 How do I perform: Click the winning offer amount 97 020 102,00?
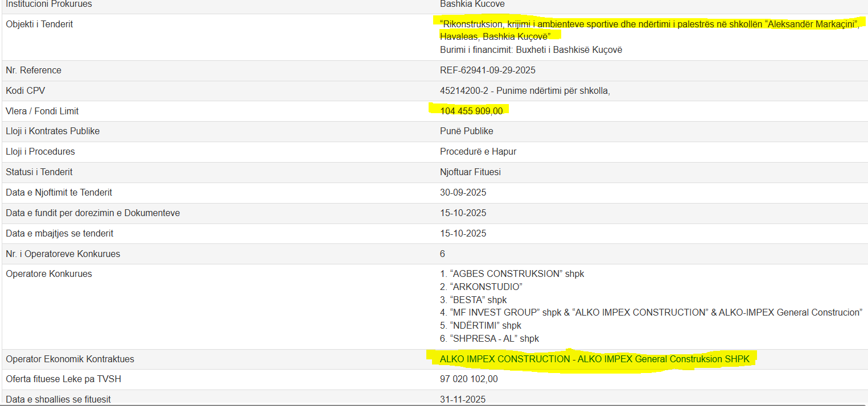(x=468, y=379)
